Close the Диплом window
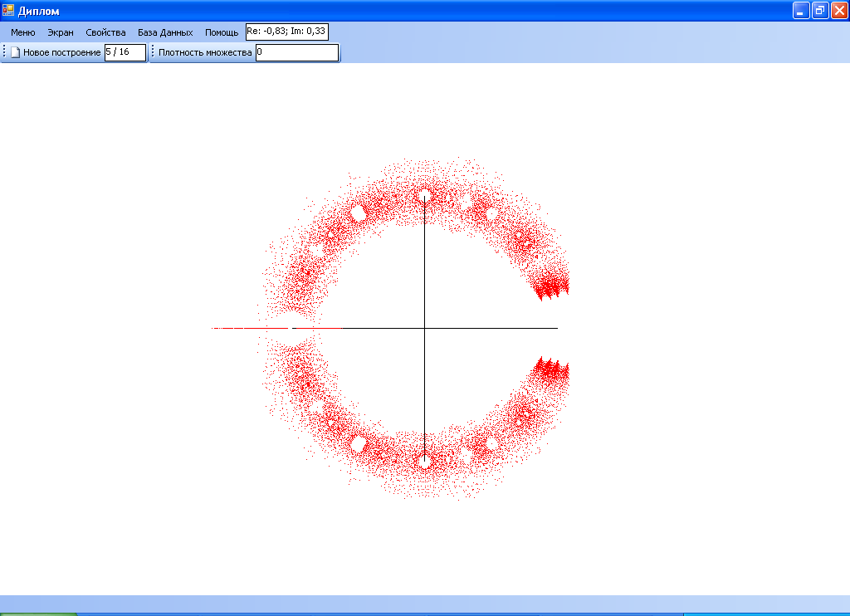 (839, 11)
